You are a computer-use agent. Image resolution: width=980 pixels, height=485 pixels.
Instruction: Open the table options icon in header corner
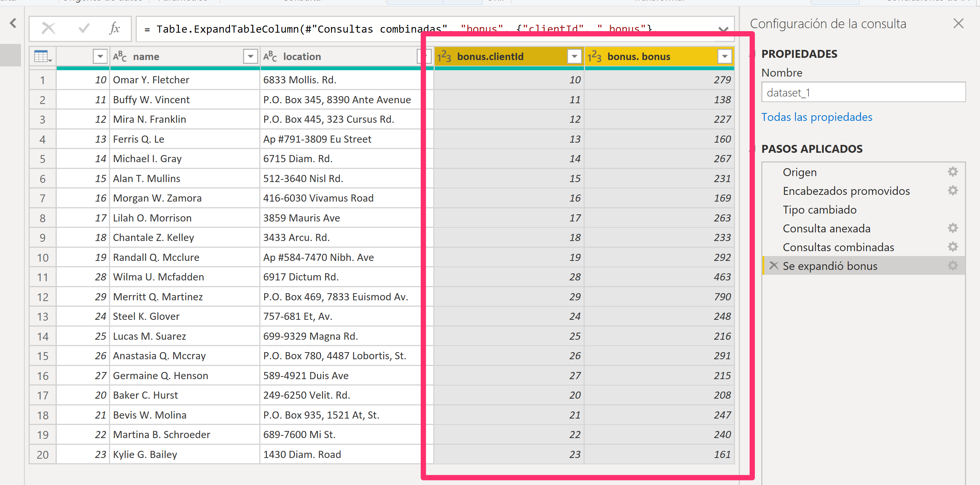42,57
